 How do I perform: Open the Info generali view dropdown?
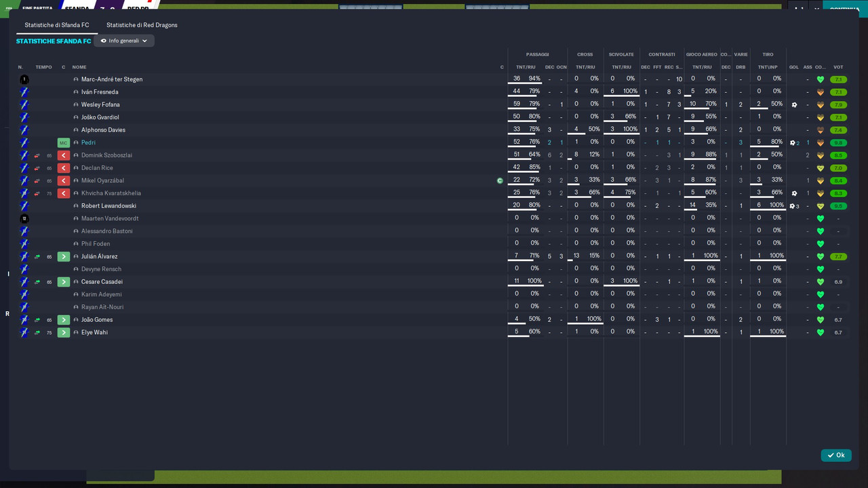click(x=124, y=41)
